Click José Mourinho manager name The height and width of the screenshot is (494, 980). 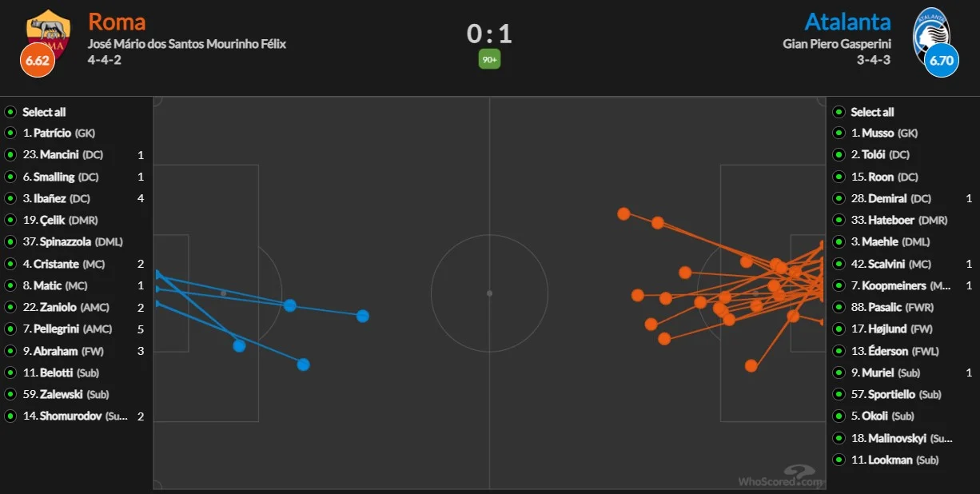click(x=187, y=44)
